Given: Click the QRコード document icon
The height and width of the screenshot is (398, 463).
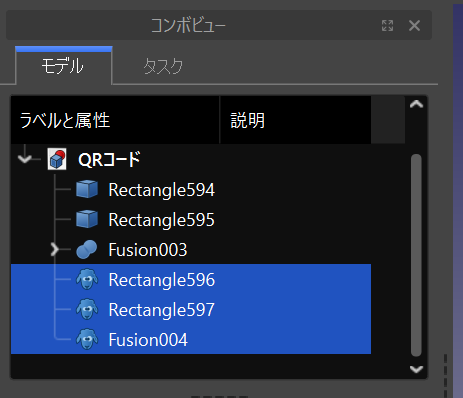Looking at the screenshot, I should pyautogui.click(x=57, y=159).
